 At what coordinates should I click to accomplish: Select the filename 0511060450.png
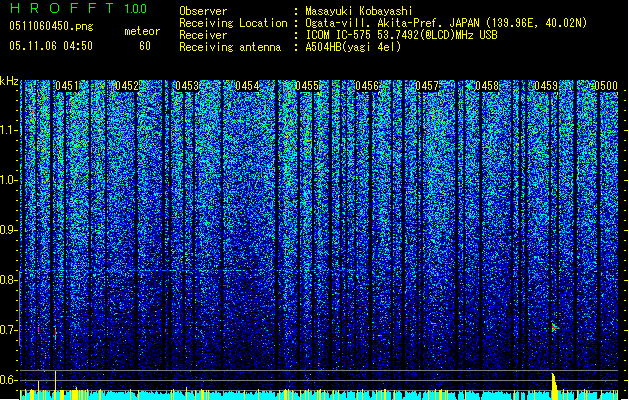coord(51,26)
